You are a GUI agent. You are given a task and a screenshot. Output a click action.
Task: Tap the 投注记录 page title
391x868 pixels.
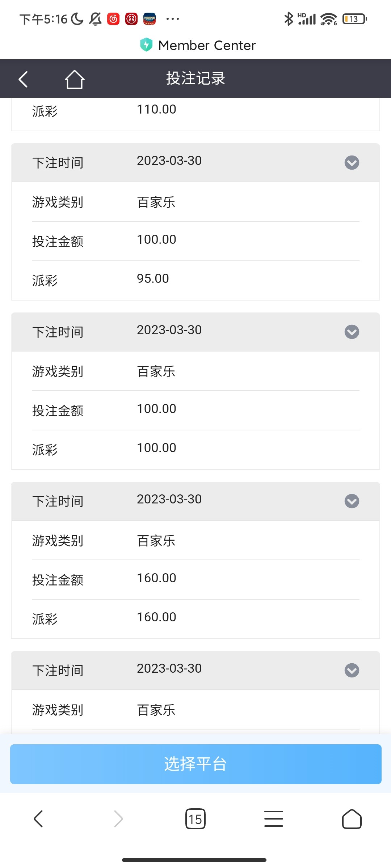click(x=195, y=78)
